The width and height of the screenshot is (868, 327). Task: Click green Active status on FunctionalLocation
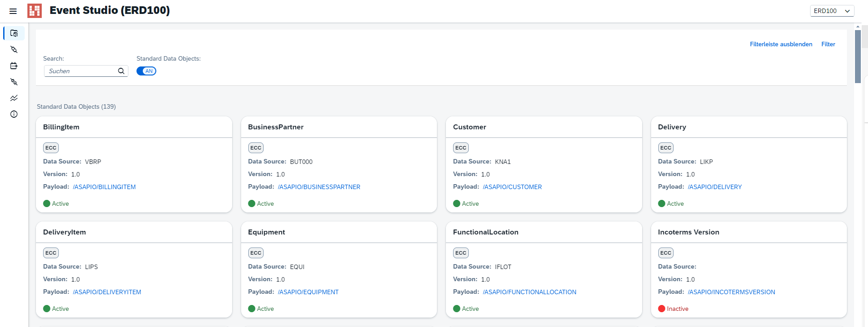pos(466,309)
